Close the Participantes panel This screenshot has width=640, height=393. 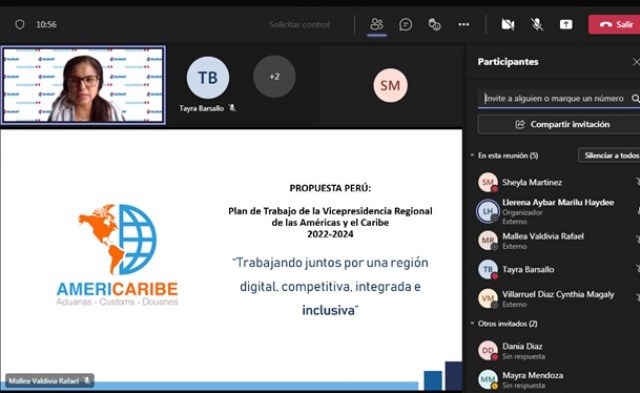pos(636,62)
